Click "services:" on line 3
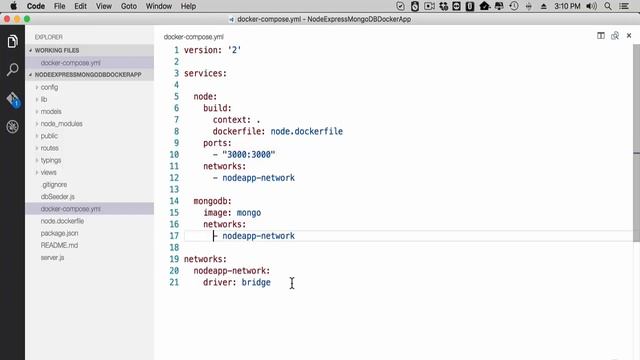The width and height of the screenshot is (640, 360). (205, 73)
